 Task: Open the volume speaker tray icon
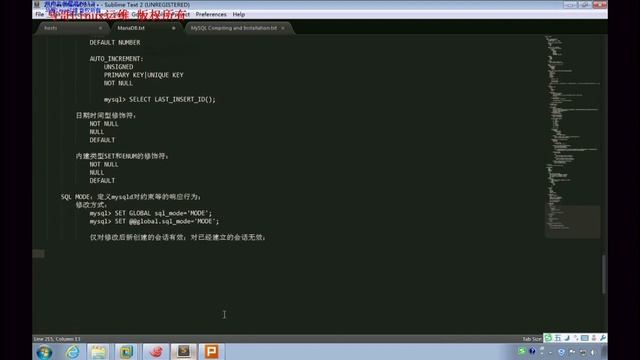(593, 352)
